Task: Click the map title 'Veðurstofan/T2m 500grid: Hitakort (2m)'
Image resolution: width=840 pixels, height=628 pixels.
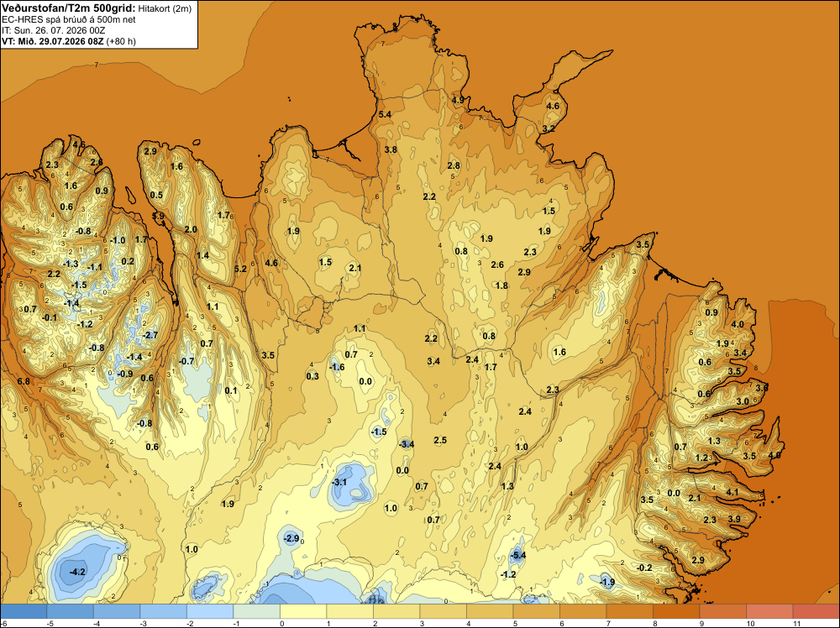Action: point(97,8)
